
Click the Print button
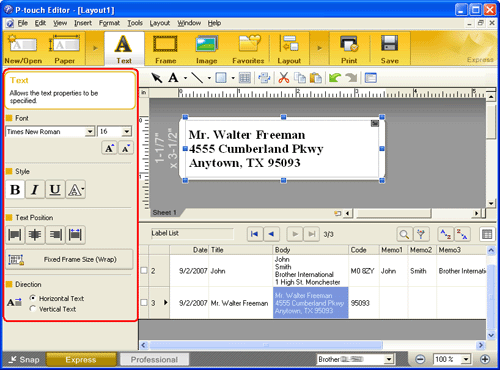pyautogui.click(x=349, y=49)
